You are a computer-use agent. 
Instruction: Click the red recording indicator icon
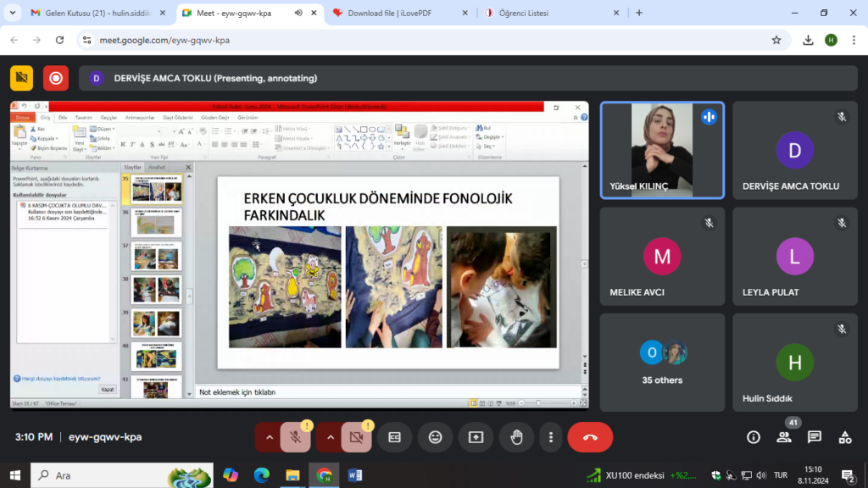[x=56, y=78]
